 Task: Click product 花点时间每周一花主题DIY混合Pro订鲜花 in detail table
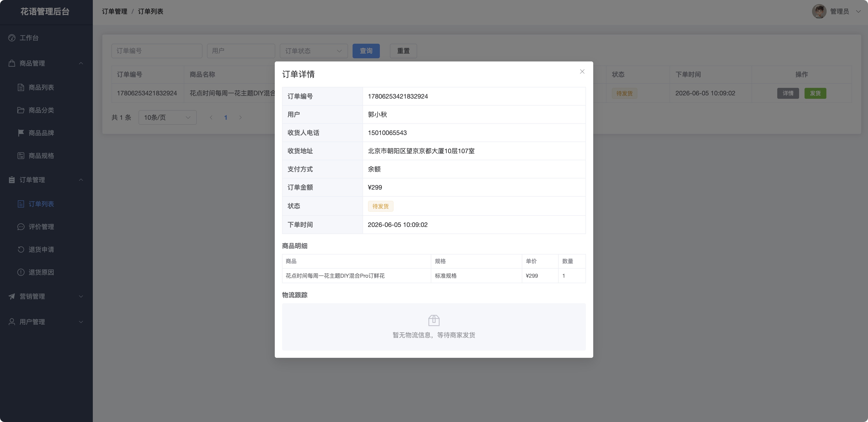point(335,276)
